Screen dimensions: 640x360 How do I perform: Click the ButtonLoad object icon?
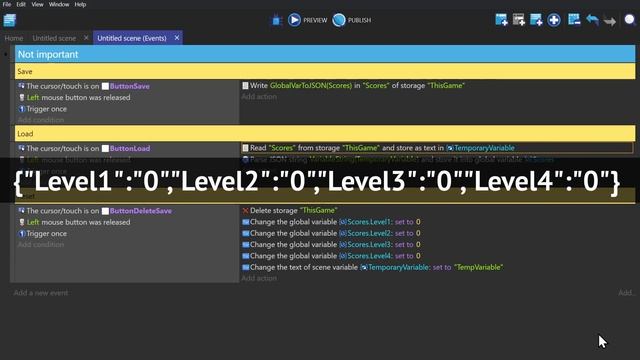click(105, 149)
